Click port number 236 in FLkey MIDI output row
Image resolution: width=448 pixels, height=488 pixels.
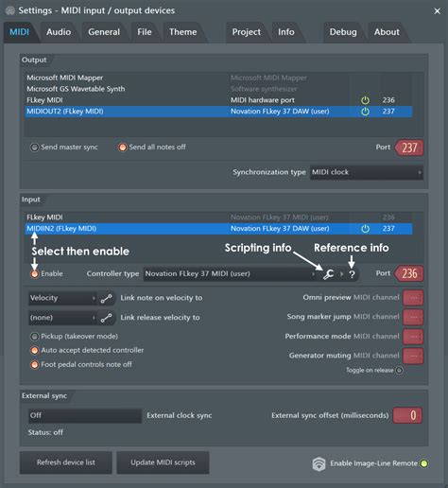coord(388,100)
